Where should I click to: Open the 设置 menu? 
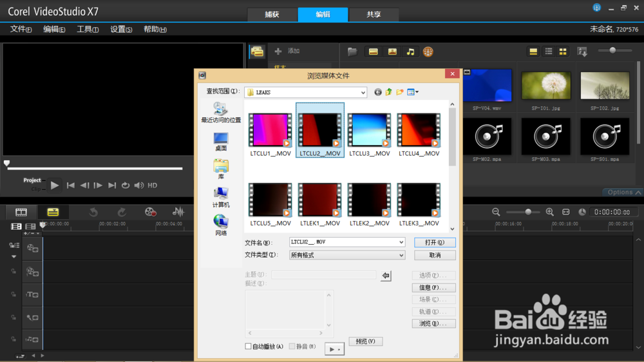(x=121, y=29)
